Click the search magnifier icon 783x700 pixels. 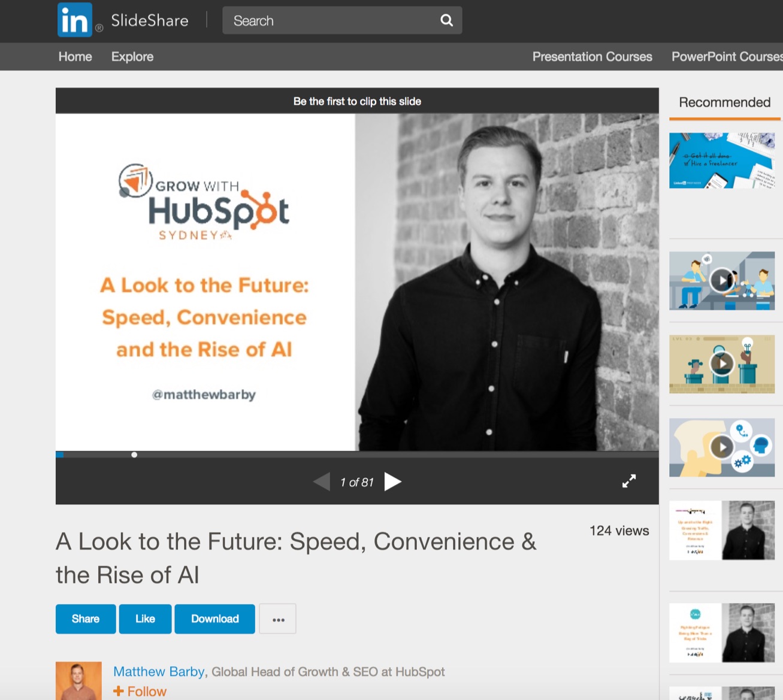coord(446,20)
